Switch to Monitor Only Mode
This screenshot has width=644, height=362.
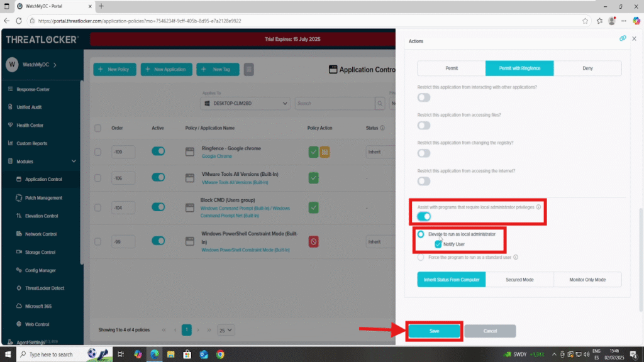[x=588, y=280]
